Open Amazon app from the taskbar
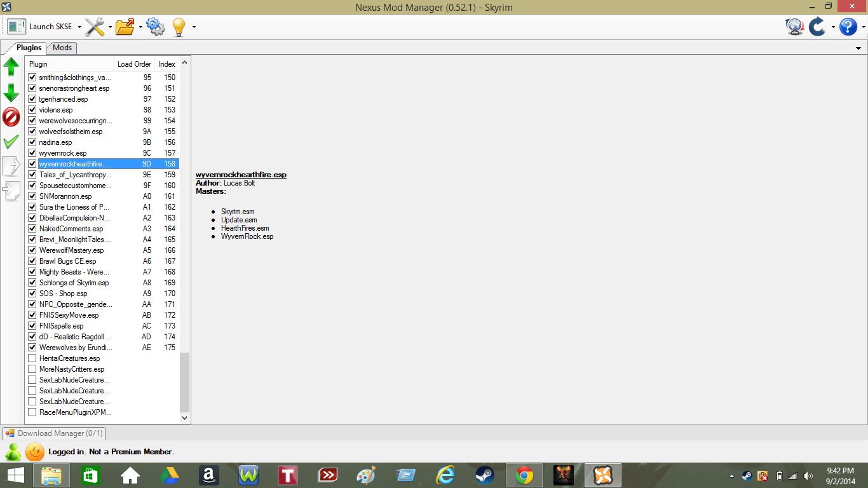This screenshot has height=488, width=868. click(209, 475)
